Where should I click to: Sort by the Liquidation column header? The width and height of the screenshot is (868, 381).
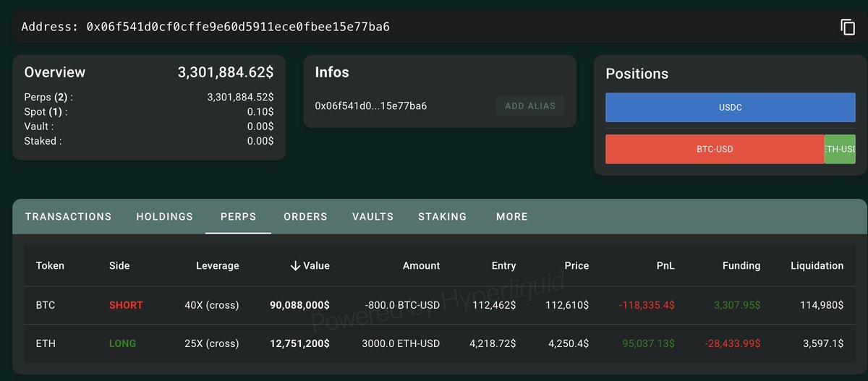pyautogui.click(x=817, y=266)
